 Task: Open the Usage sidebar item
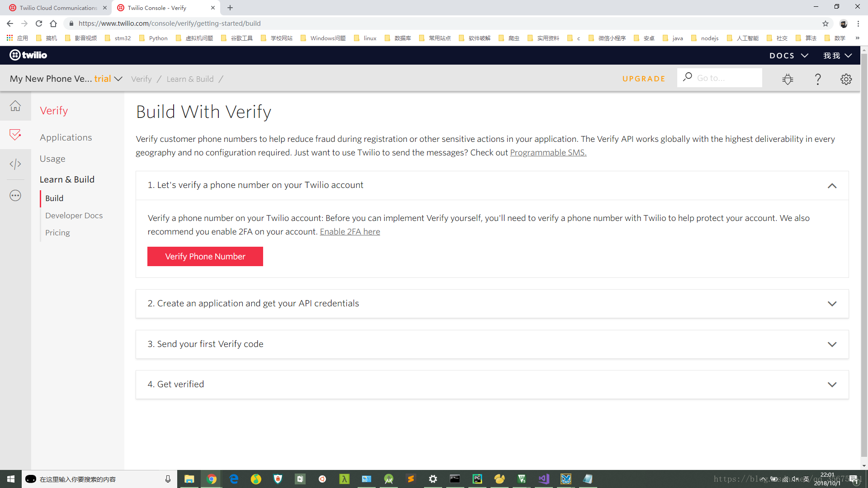click(x=52, y=159)
